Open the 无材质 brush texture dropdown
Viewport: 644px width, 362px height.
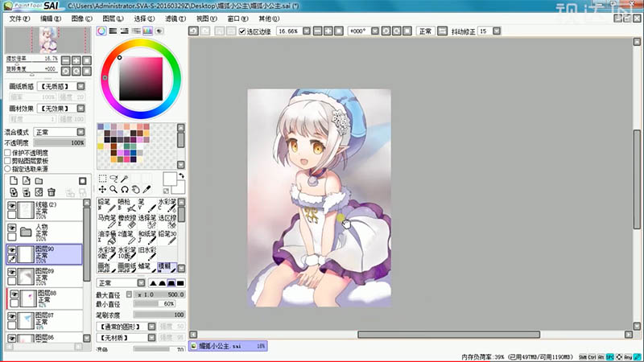tap(151, 338)
